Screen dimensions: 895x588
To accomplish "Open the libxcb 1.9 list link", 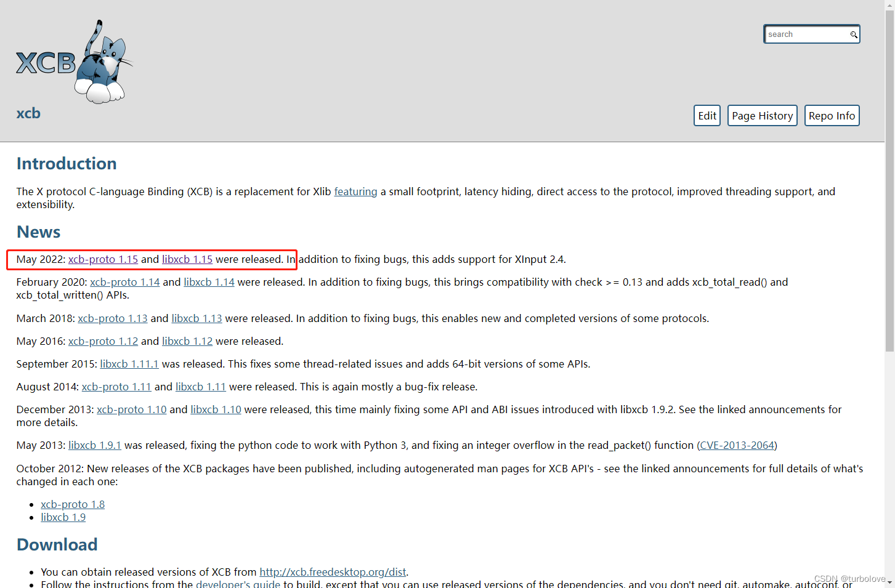I will pos(63,517).
